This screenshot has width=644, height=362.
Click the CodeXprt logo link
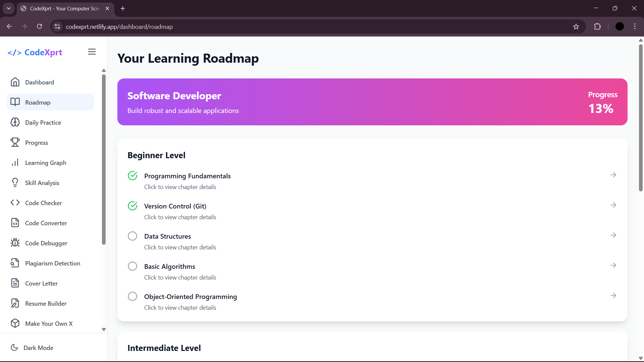pos(35,53)
